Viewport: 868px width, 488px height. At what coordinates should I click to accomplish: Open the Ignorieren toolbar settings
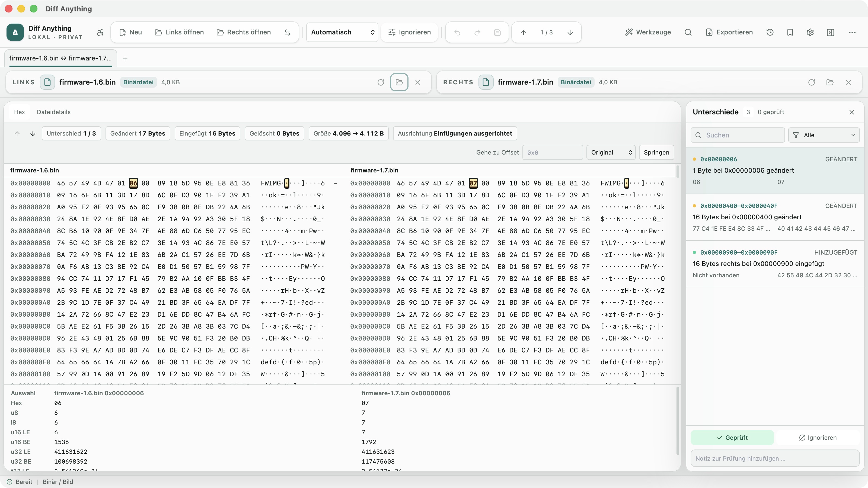tap(409, 32)
